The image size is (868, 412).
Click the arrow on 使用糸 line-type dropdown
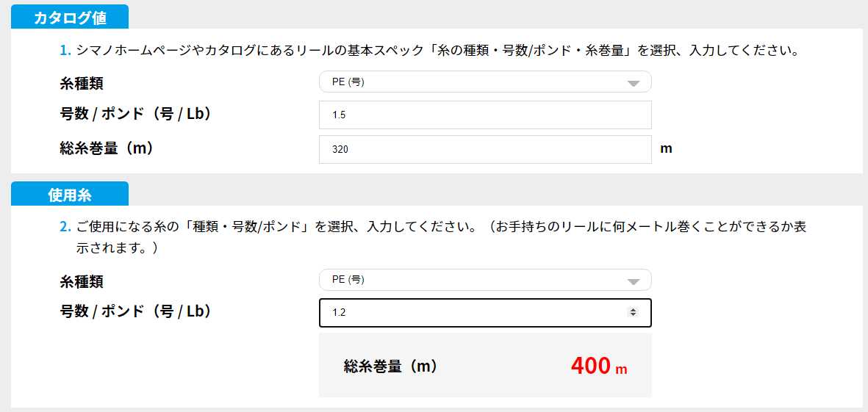click(x=633, y=281)
